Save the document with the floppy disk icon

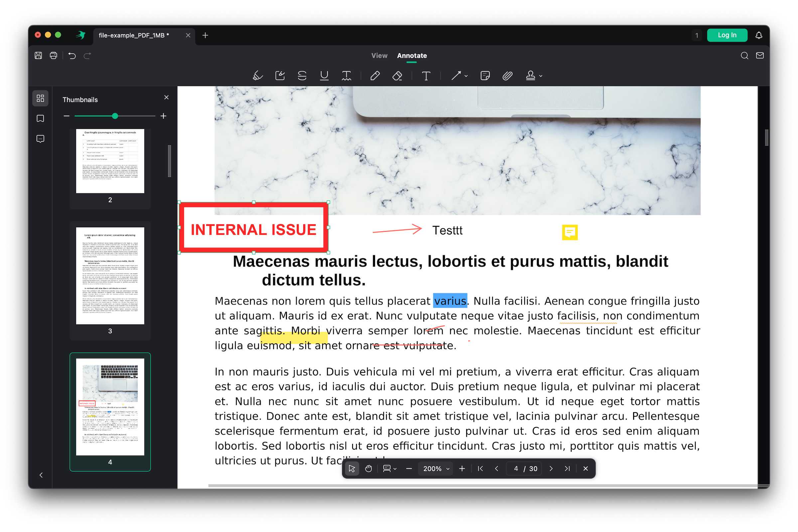[38, 56]
